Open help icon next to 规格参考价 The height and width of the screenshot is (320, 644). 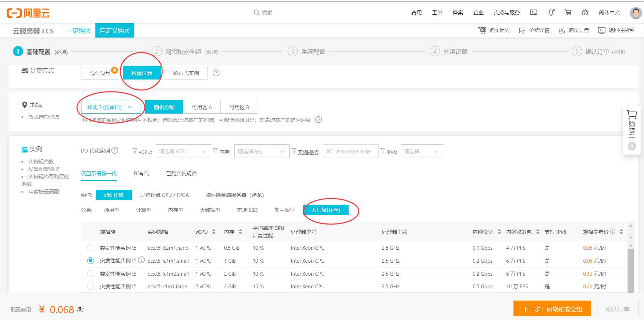coord(613,231)
